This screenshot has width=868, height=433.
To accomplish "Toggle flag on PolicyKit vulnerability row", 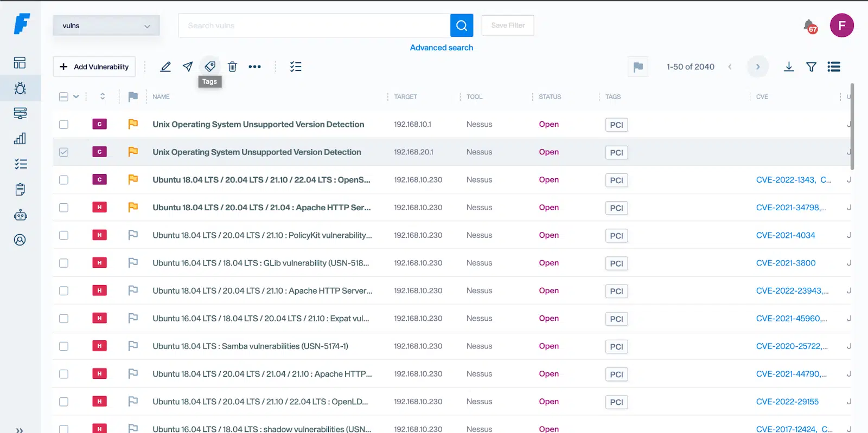I will [x=133, y=235].
